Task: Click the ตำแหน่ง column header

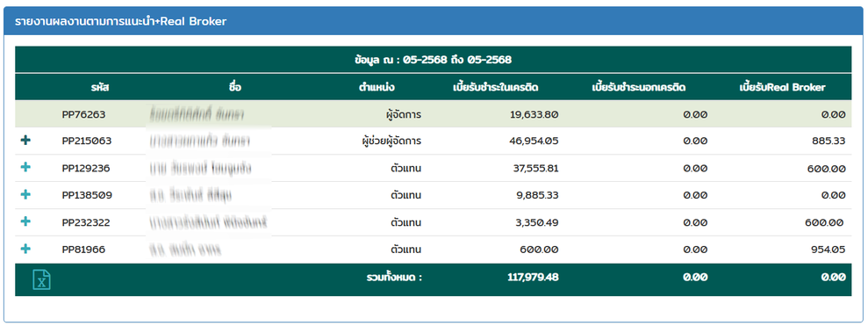Action: (377, 88)
